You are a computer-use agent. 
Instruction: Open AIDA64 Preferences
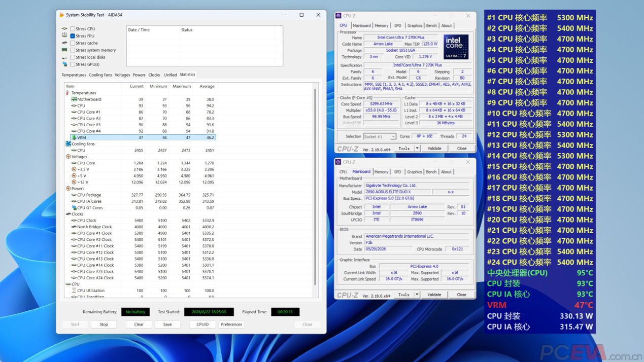231,324
